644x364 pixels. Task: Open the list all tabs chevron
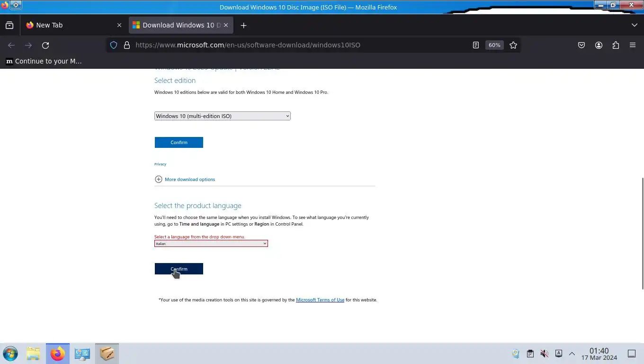(635, 25)
